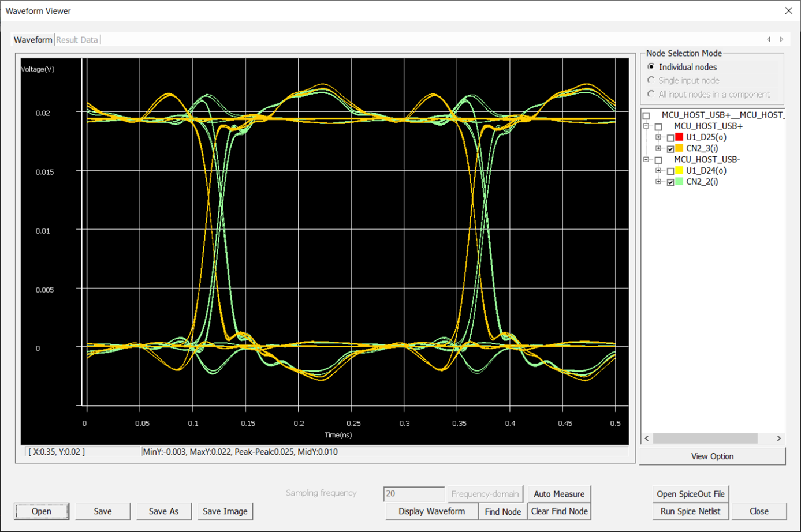Expand the U1_D24(o) tree node
The height and width of the screenshot is (532, 801).
point(658,171)
